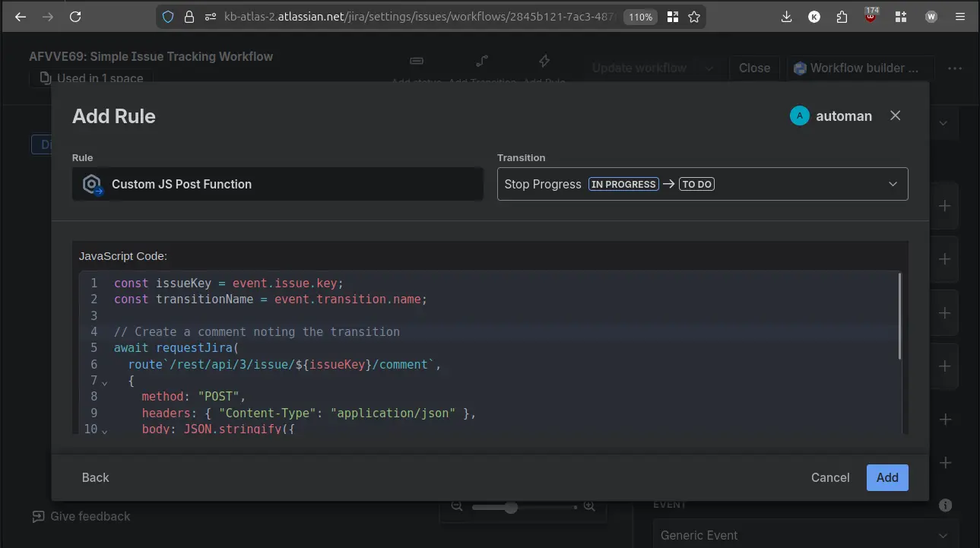Viewport: 980px width, 548px height.
Task: Collapse code fold arrow at line 7
Action: click(105, 382)
